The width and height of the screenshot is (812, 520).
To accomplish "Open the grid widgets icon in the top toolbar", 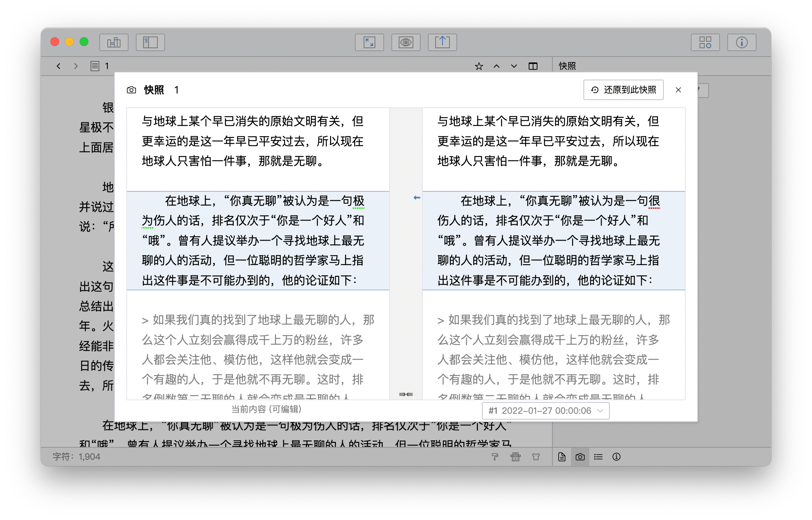I will coord(705,42).
